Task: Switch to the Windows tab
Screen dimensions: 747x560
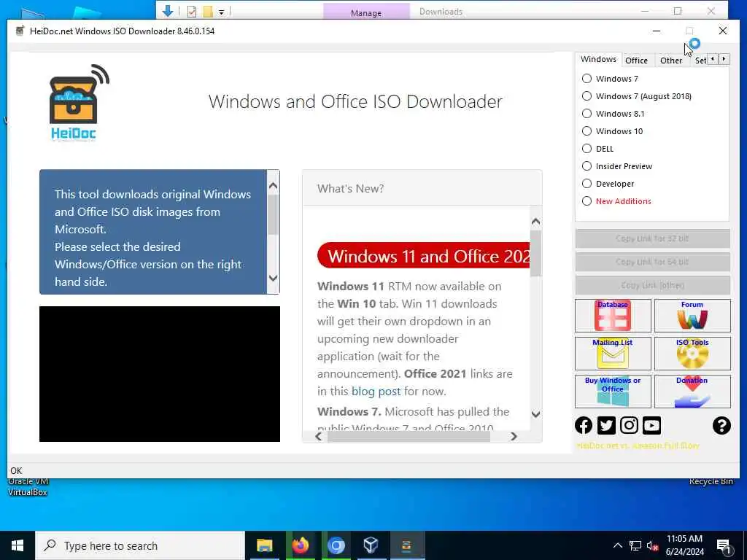Action: (598, 59)
